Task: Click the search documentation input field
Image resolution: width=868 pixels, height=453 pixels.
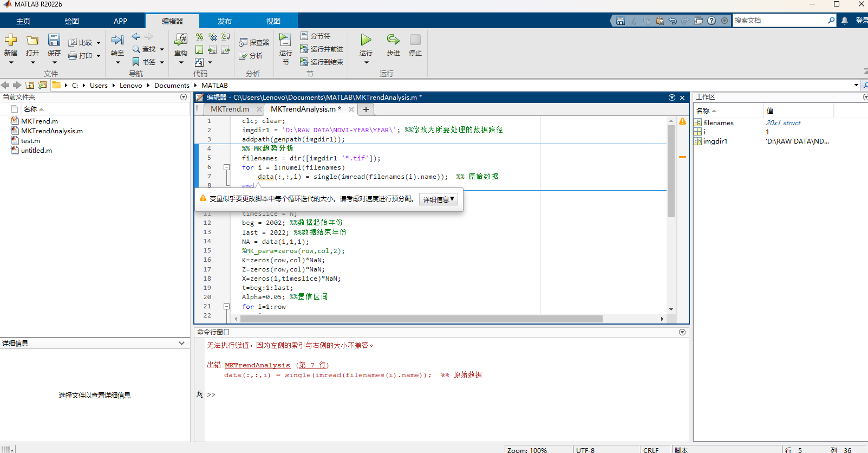Action: point(780,21)
